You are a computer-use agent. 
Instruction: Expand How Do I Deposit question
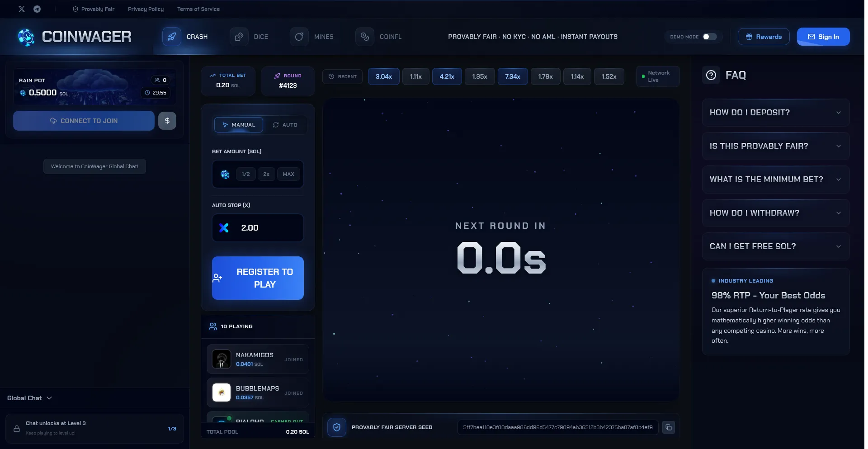click(x=776, y=113)
